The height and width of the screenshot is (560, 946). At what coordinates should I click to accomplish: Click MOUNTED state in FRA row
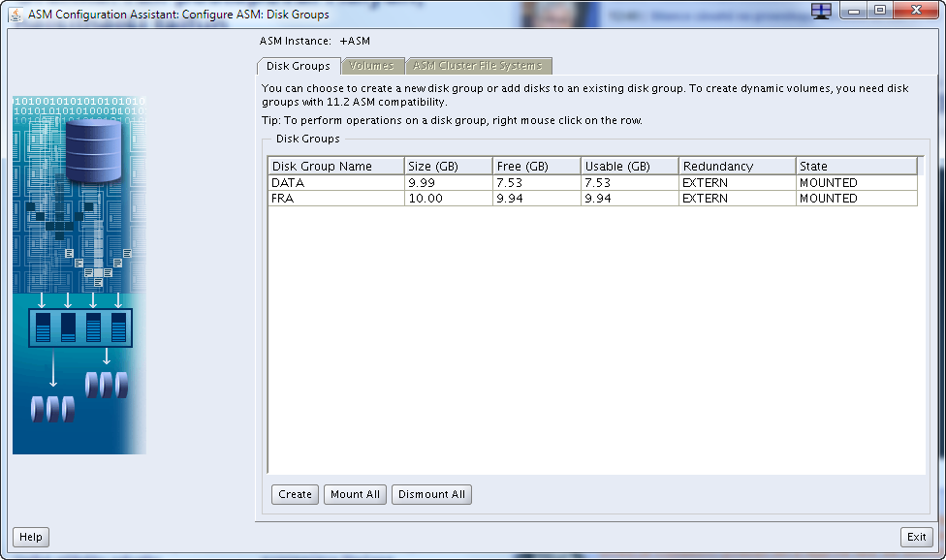coord(857,199)
